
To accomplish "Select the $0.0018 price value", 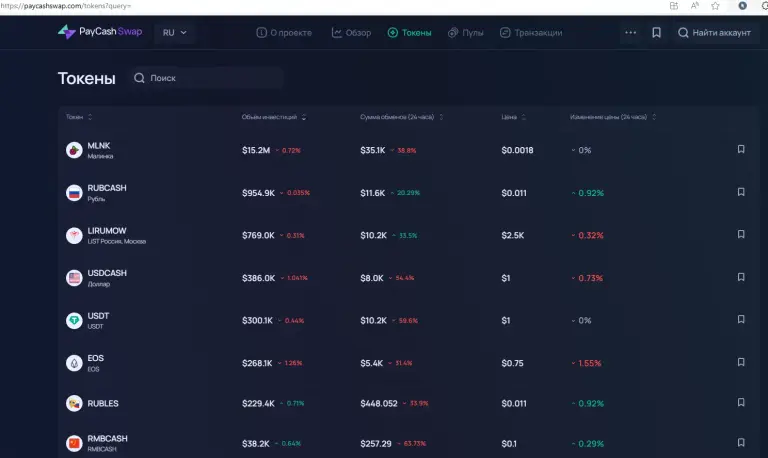I will [x=517, y=150].
